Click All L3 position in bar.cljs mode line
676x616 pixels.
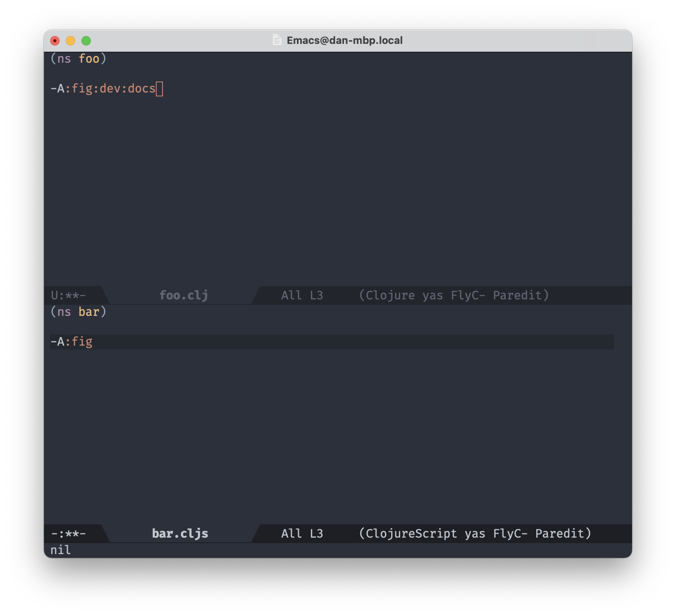pyautogui.click(x=302, y=533)
